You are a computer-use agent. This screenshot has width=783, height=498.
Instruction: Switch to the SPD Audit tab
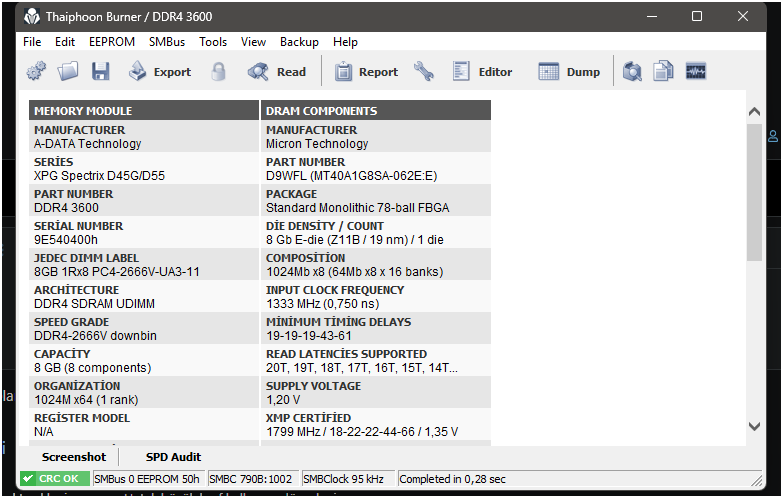coord(173,457)
